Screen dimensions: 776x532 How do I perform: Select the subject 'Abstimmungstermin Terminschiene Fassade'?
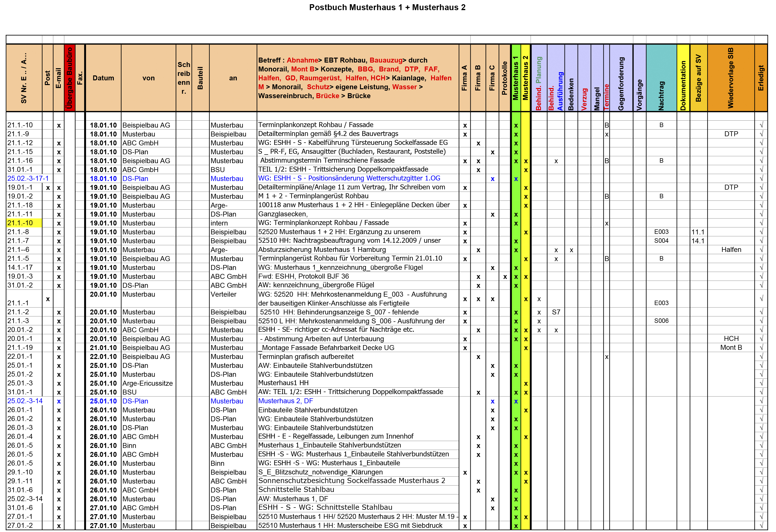click(327, 160)
